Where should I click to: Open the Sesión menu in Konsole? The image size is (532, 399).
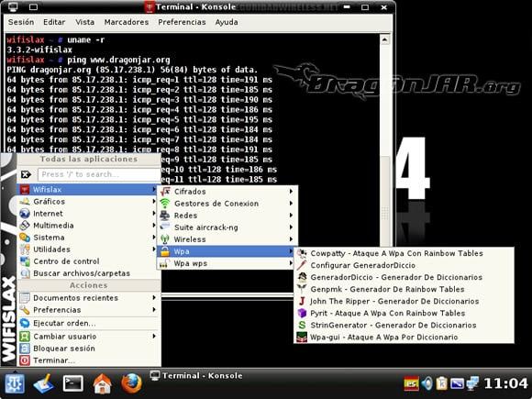[21, 22]
